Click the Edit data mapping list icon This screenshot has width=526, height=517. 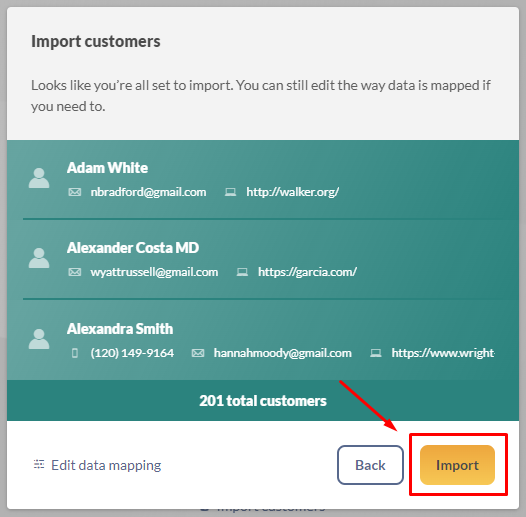39,464
